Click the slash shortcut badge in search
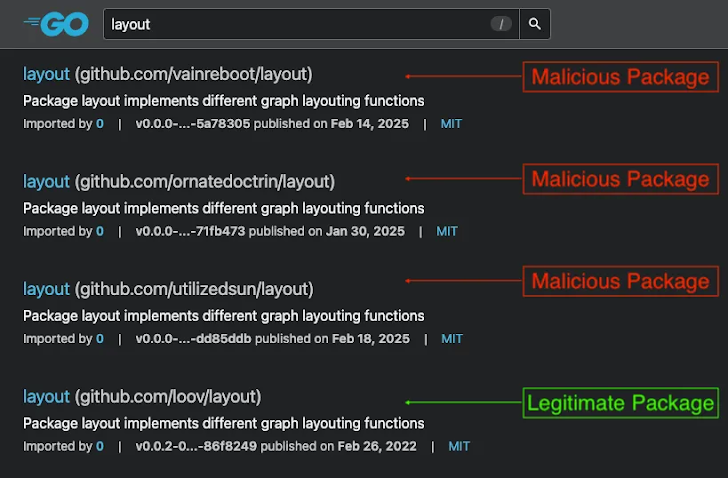The width and height of the screenshot is (728, 478). coord(502,24)
